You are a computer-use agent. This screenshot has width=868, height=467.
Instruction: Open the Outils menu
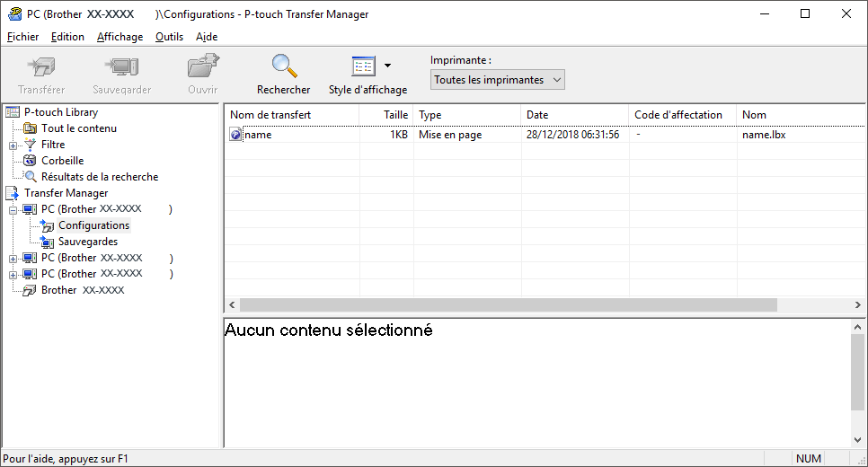[x=169, y=37]
